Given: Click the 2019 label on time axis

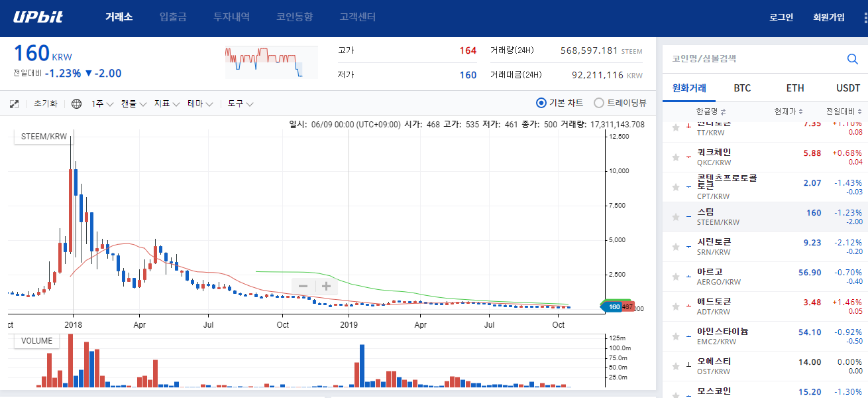Looking at the screenshot, I should (x=349, y=325).
